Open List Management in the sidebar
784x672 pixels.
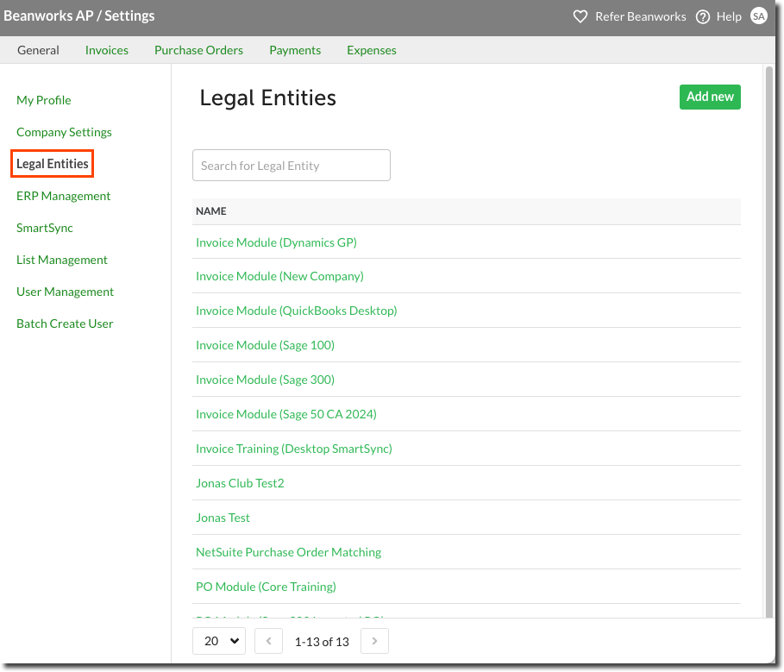(x=62, y=260)
